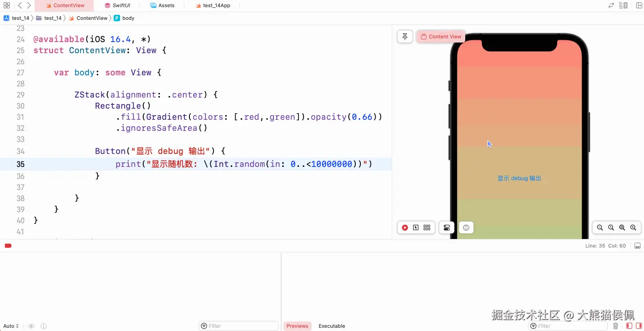
Task: Open the test_14App tab
Action: tap(213, 6)
